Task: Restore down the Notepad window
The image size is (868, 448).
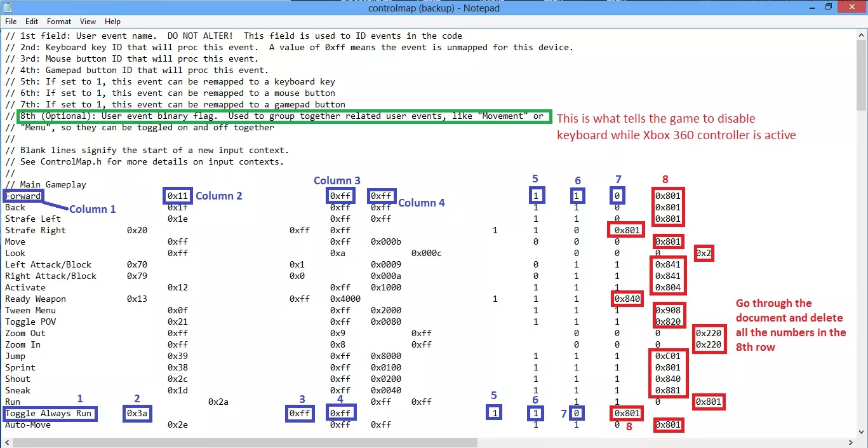Action: point(828,7)
